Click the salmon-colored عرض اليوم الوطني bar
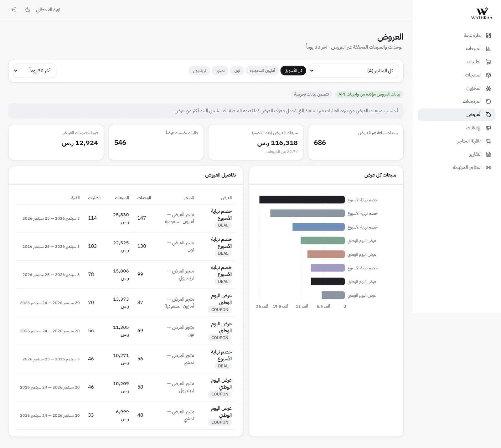Screen dimensions: 501x448 (326, 254)
